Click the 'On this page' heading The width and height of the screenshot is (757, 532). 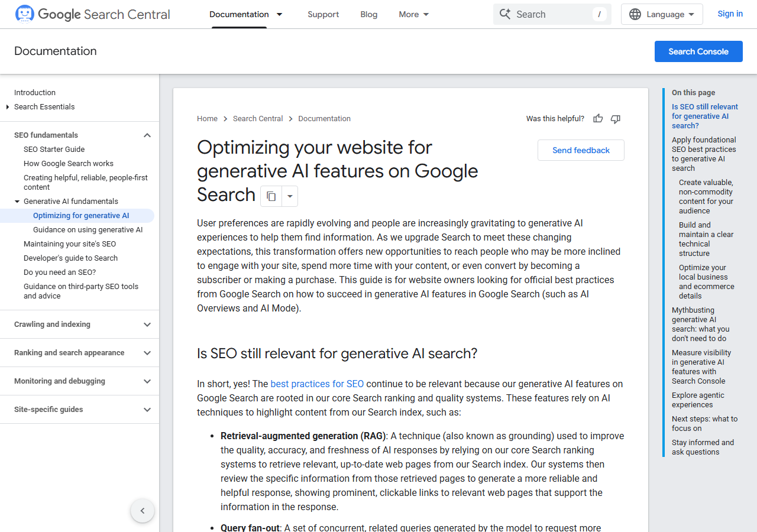click(693, 93)
